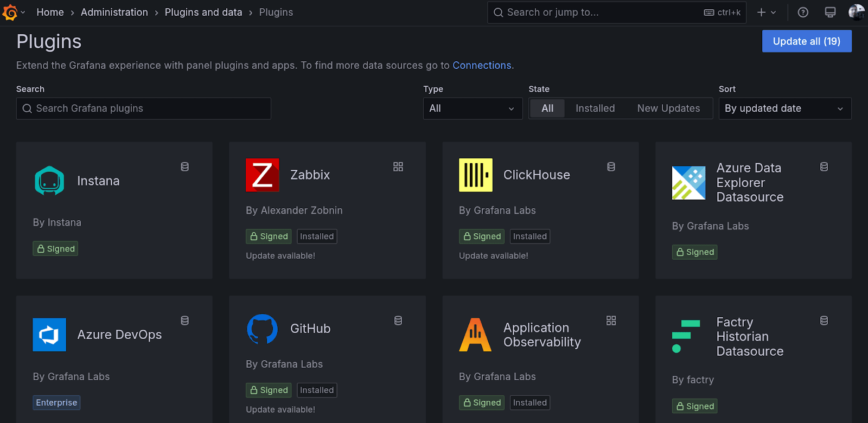The height and width of the screenshot is (423, 868).
Task: Click the red Zabbix Z logo
Action: click(263, 175)
